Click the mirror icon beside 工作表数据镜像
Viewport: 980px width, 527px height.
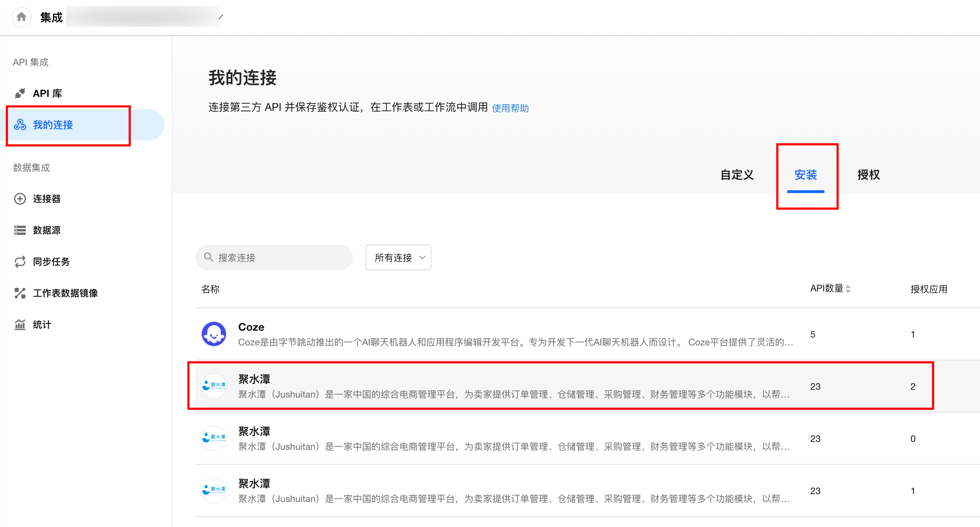point(20,293)
